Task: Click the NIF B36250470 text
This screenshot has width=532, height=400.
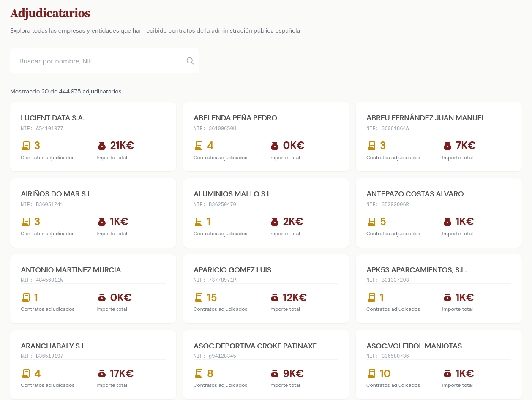Action: click(215, 204)
